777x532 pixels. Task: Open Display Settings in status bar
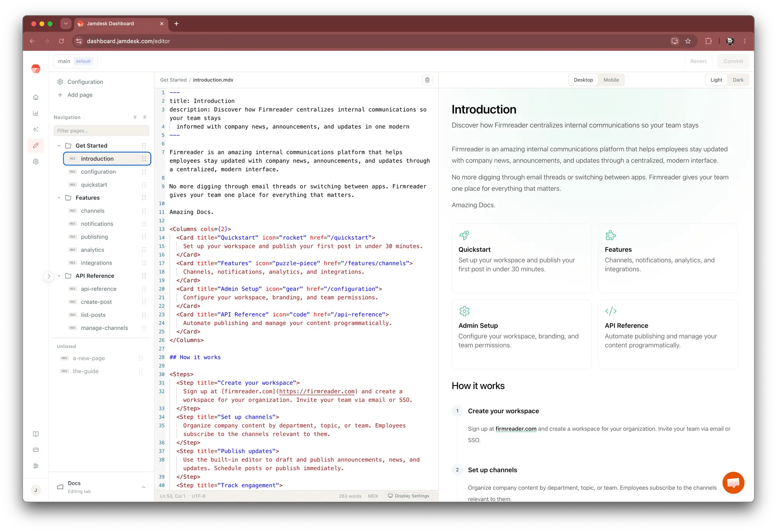(x=409, y=496)
